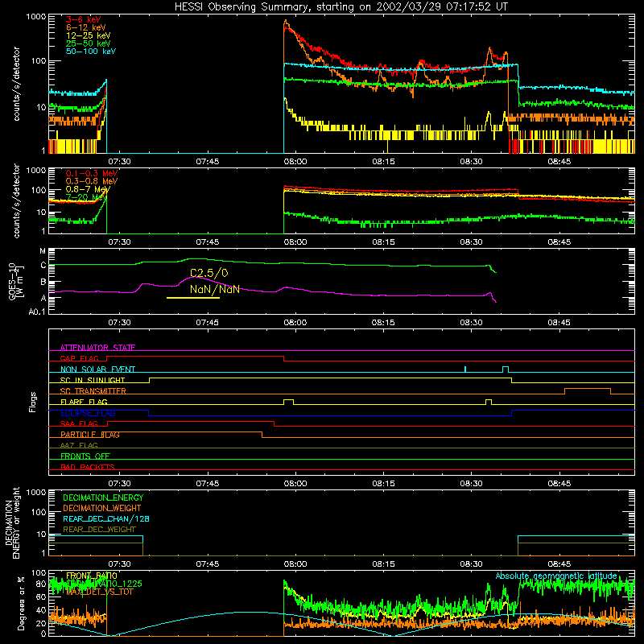Viewport: 644px width, 644px height.
Task: Pick the AAZ_FLAG label
Action: click(79, 445)
